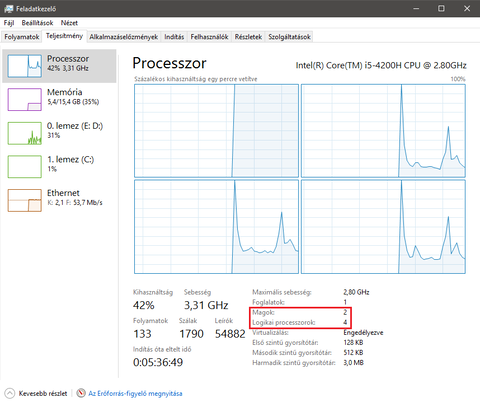480x407 pixels.
Task: Click the Erőforrás-figyelő gauge icon
Action: click(x=81, y=393)
